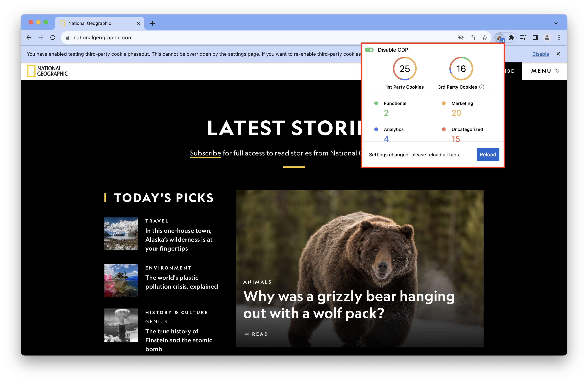Open the tab search chevron

click(x=556, y=23)
